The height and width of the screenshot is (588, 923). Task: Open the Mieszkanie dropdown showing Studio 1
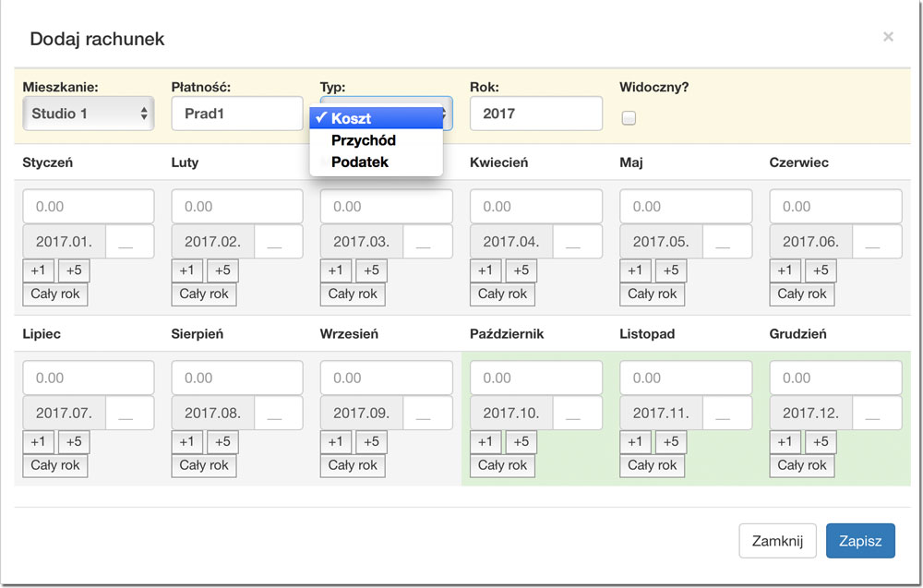[x=89, y=114]
